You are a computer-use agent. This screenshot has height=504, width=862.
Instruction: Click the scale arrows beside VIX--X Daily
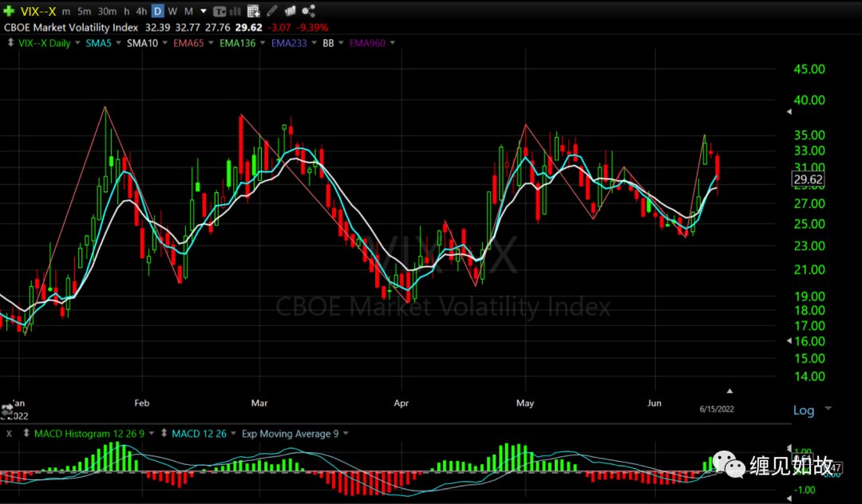(x=10, y=43)
